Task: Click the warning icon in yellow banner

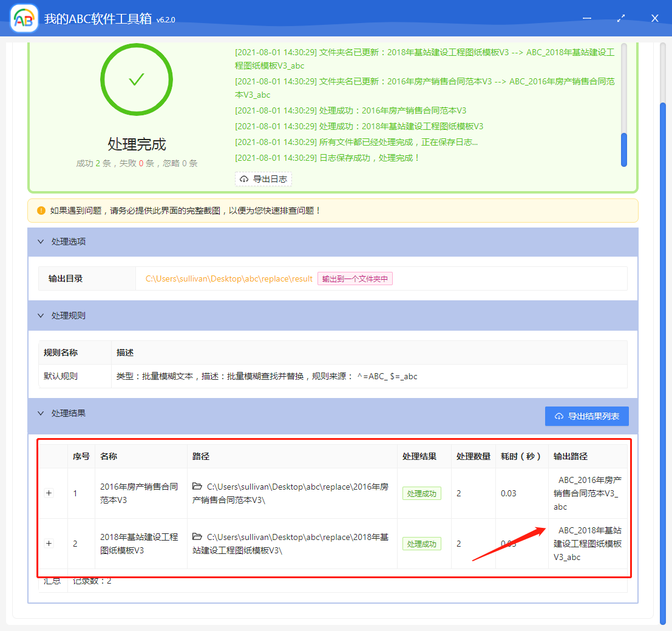Action: (41, 210)
